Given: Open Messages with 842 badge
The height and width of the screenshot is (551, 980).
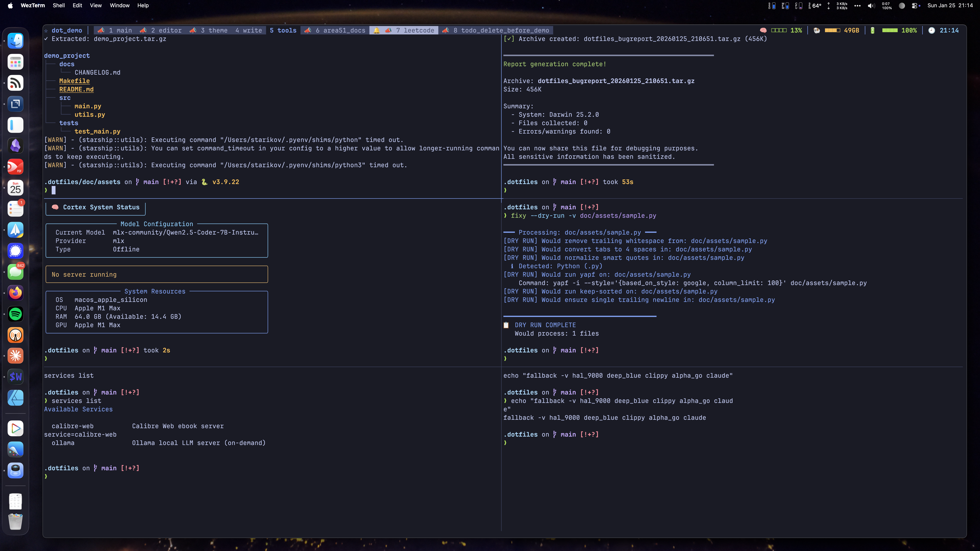Looking at the screenshot, I should (x=16, y=272).
